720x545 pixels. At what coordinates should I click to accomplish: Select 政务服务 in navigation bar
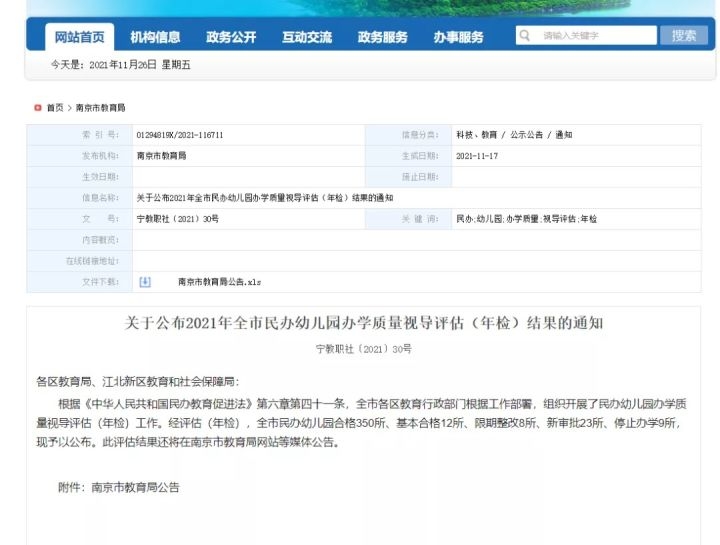point(383,37)
